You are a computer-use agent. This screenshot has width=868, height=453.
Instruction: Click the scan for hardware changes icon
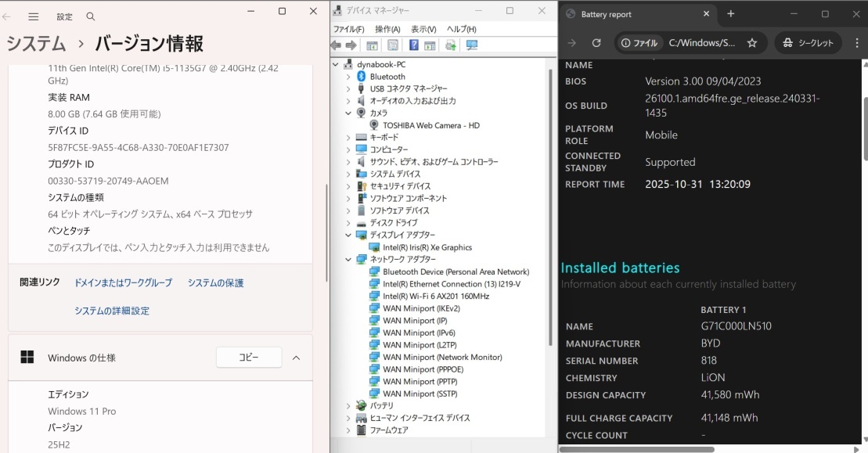[471, 45]
